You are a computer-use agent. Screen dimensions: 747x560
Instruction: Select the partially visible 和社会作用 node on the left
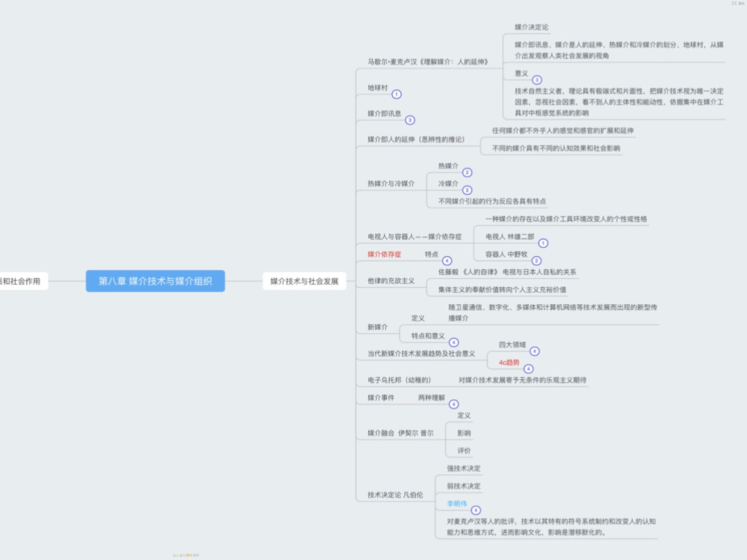tap(23, 281)
